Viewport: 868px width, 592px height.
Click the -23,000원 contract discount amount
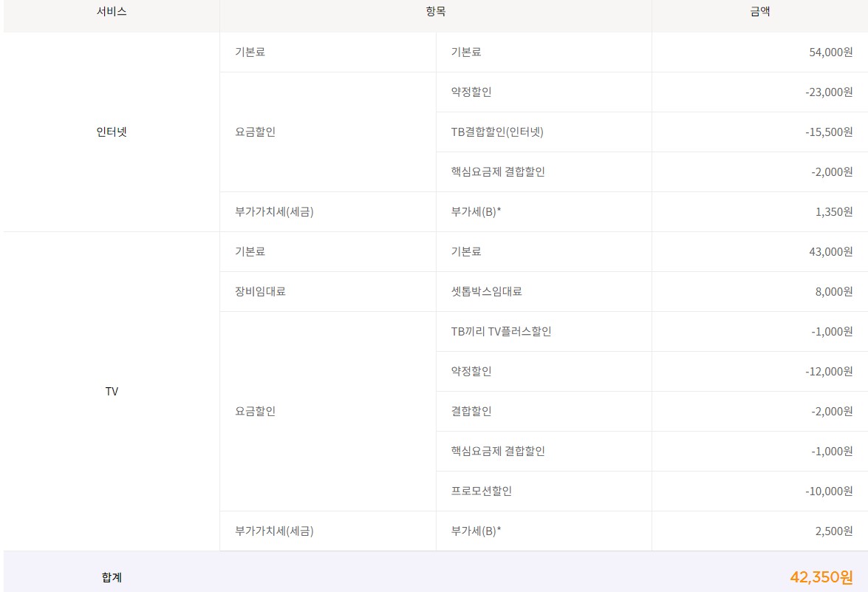tap(829, 92)
